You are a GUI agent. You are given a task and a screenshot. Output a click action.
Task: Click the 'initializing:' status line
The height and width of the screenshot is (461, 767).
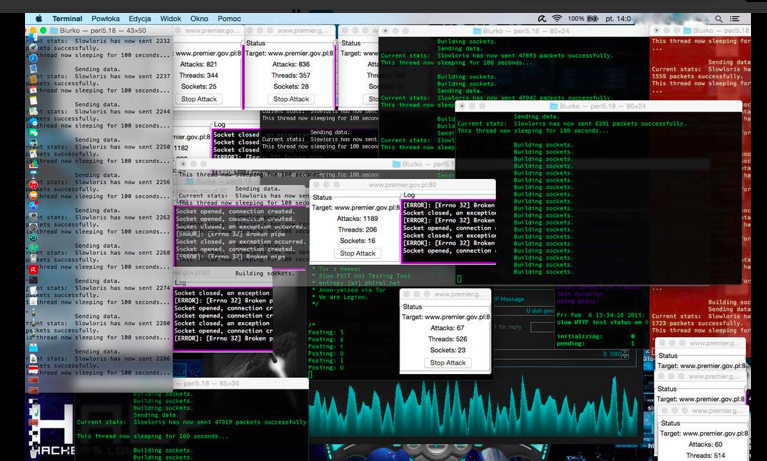click(596, 336)
